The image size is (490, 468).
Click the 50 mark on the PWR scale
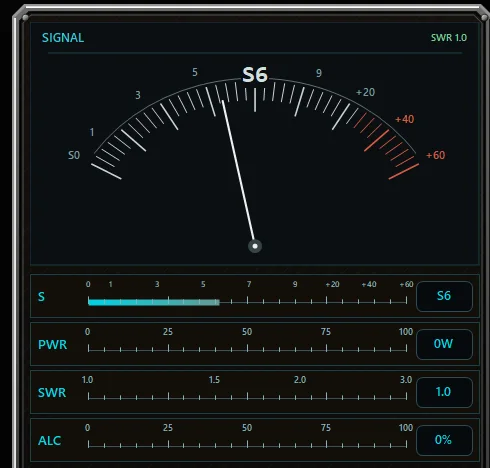click(x=247, y=332)
